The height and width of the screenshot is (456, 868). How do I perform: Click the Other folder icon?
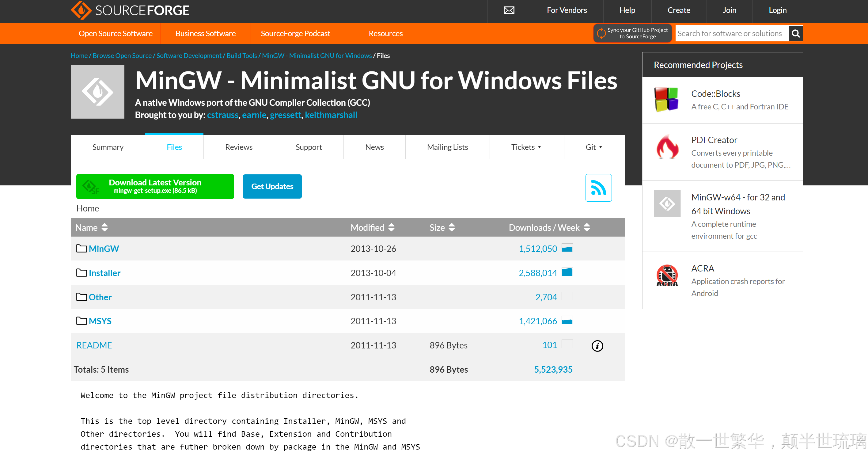coord(81,297)
